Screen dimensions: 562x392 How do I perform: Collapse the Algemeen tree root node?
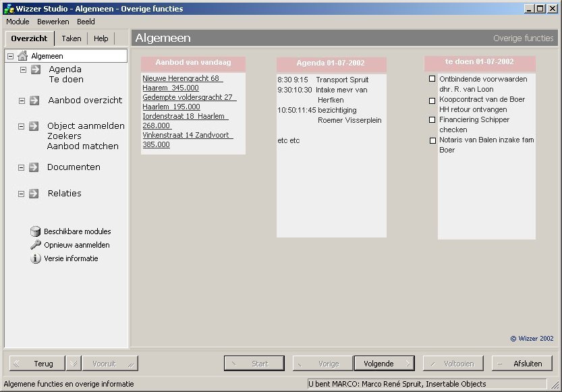10,56
